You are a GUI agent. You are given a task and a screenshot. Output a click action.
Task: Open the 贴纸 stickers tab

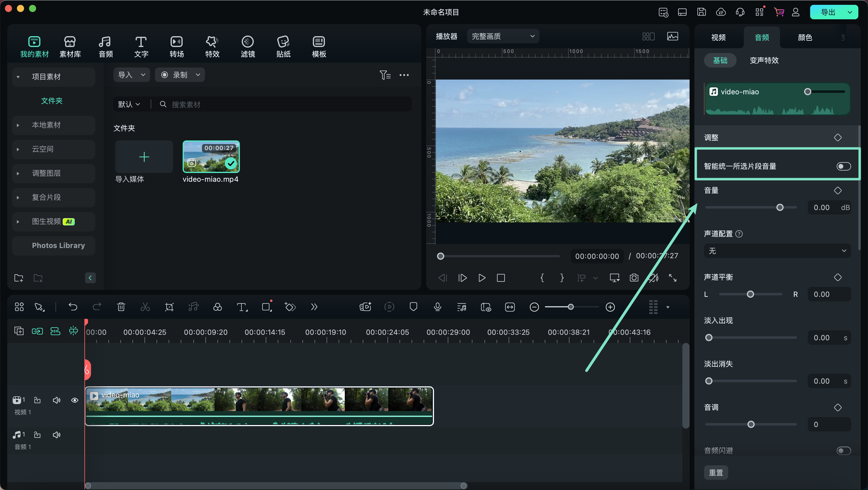(x=283, y=46)
